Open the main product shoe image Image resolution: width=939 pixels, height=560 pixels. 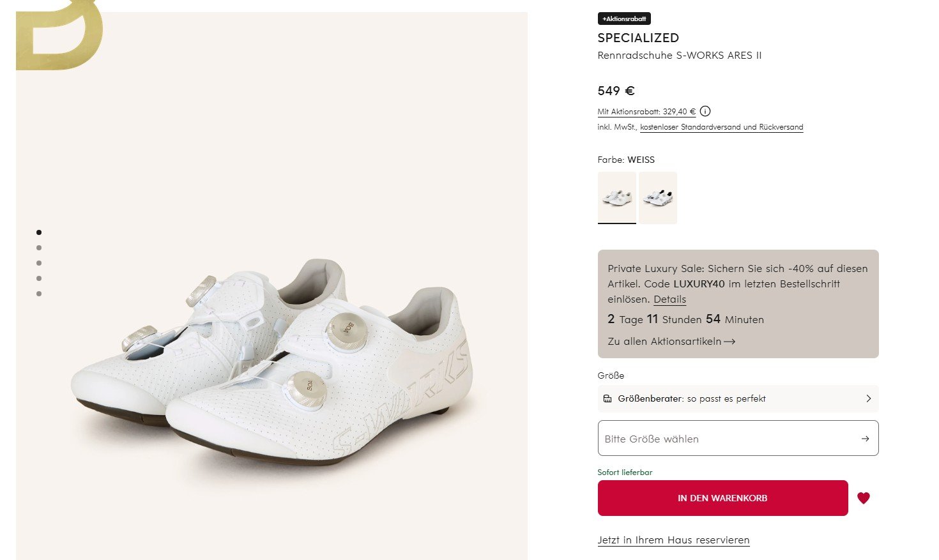point(271,358)
